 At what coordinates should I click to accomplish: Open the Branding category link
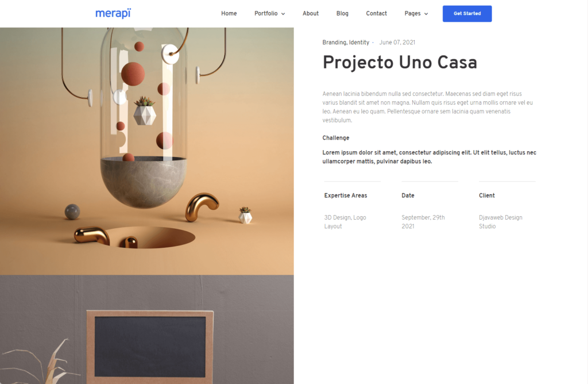pyautogui.click(x=334, y=43)
